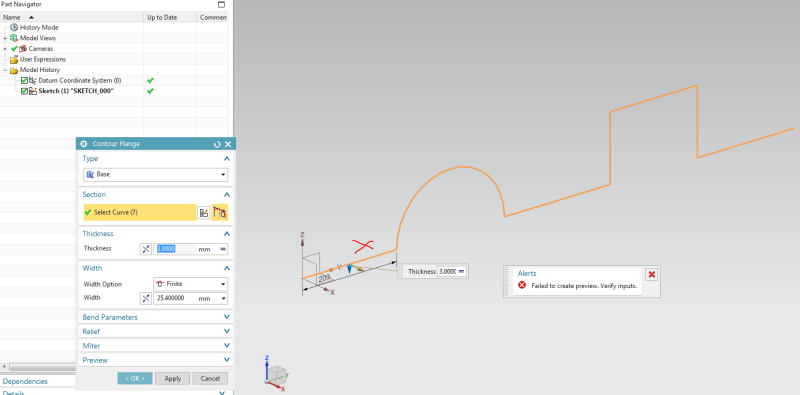Expand the Bend Parameters group

[x=227, y=317]
